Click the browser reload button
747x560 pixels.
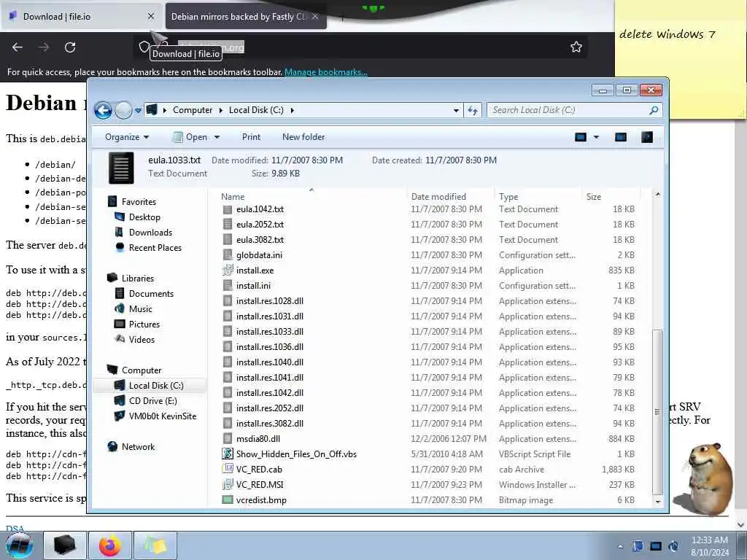click(x=70, y=47)
